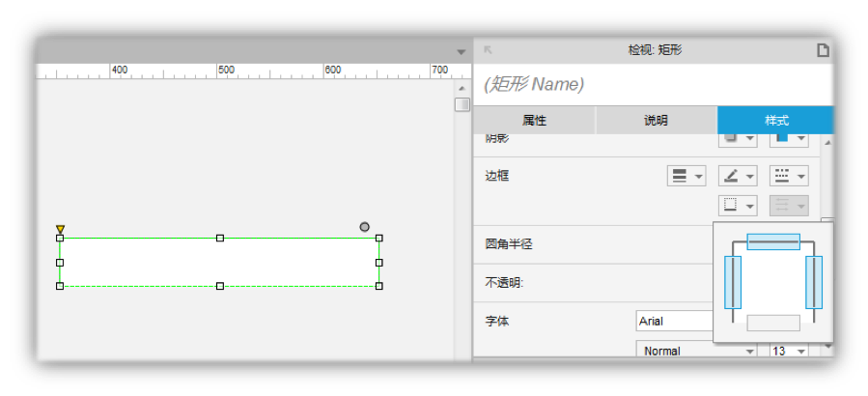Toggle the top border in popup

(x=773, y=241)
